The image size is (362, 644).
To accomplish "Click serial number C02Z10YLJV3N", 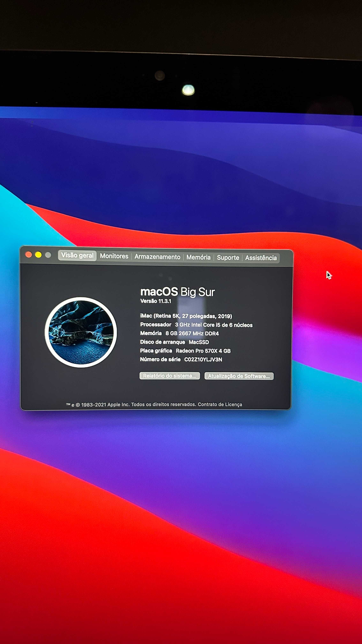I will 203,360.
